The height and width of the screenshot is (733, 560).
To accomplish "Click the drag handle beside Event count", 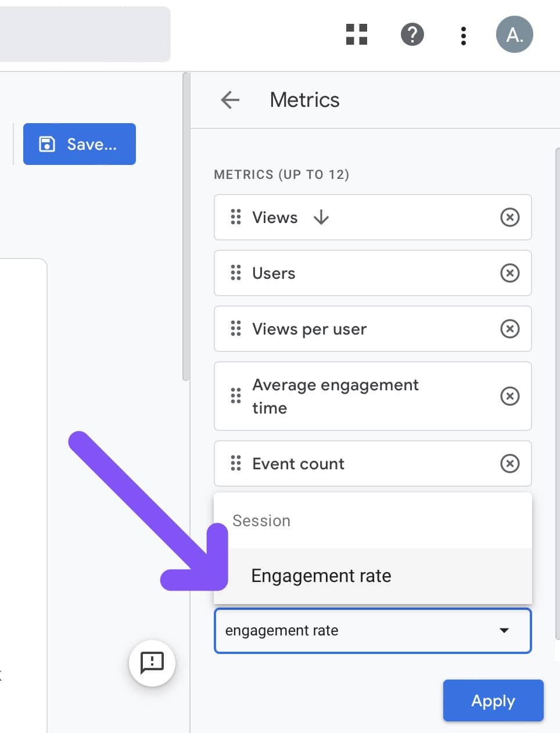I will tap(235, 463).
